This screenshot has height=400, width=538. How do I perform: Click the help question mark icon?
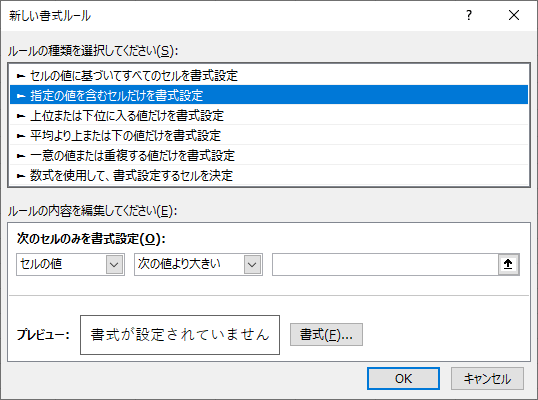click(469, 15)
